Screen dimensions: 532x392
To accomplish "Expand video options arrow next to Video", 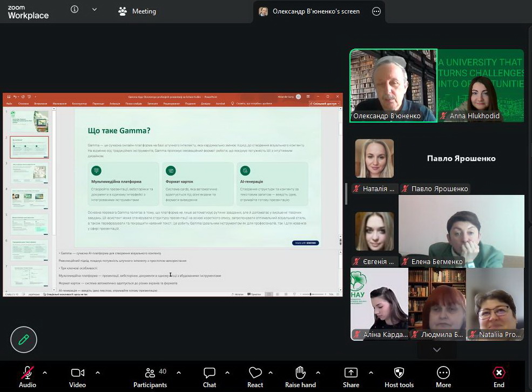I will (x=98, y=373).
